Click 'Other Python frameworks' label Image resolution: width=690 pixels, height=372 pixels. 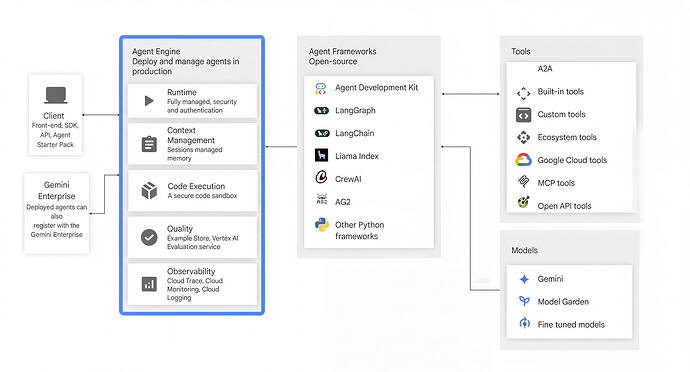coord(360,230)
